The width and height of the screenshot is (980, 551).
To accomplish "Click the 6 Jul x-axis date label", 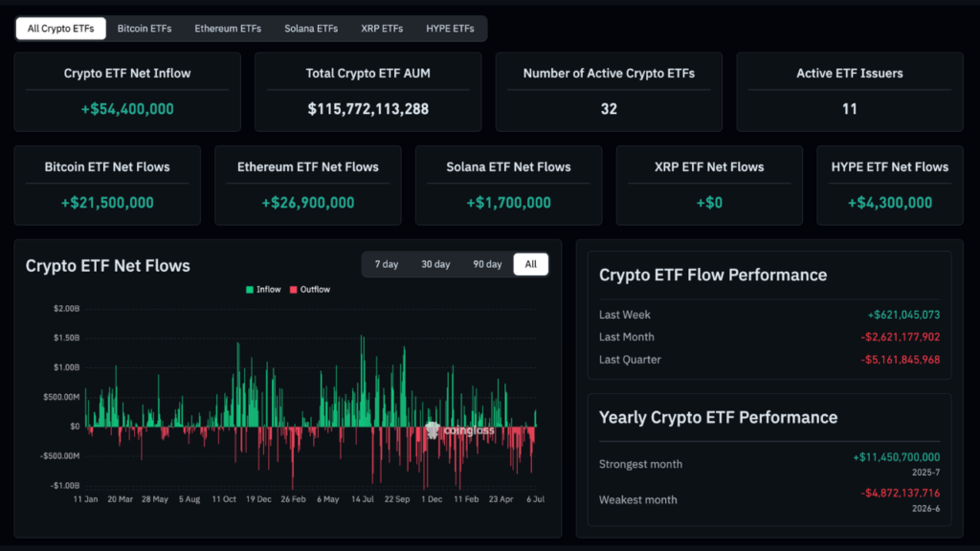I will (x=536, y=499).
